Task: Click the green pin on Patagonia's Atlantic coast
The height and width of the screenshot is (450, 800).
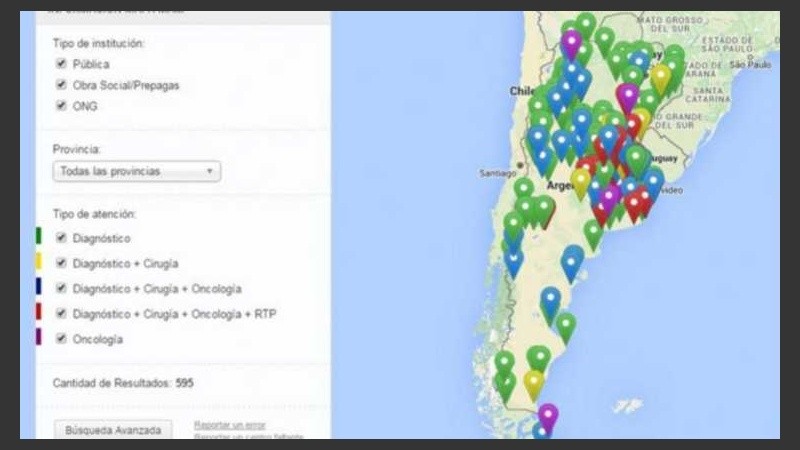Action: pyautogui.click(x=565, y=327)
